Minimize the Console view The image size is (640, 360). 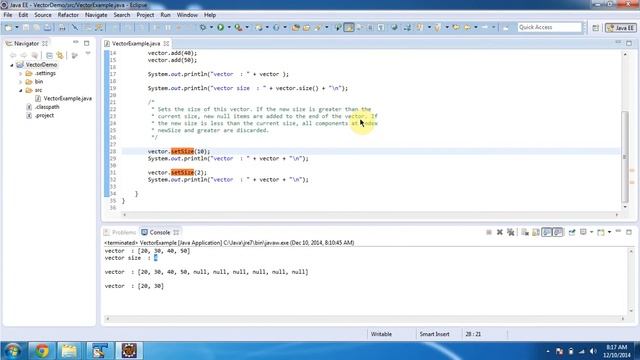tap(618, 231)
